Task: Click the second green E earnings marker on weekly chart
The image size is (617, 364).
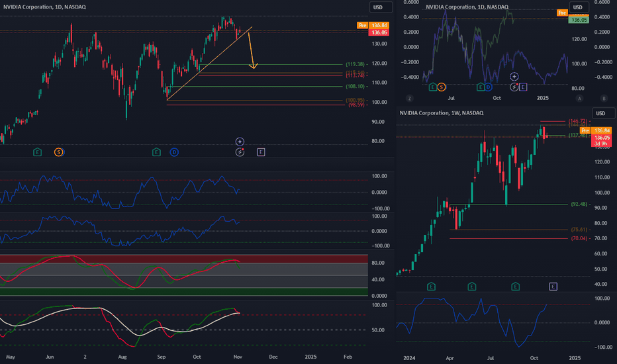Action: point(472,287)
